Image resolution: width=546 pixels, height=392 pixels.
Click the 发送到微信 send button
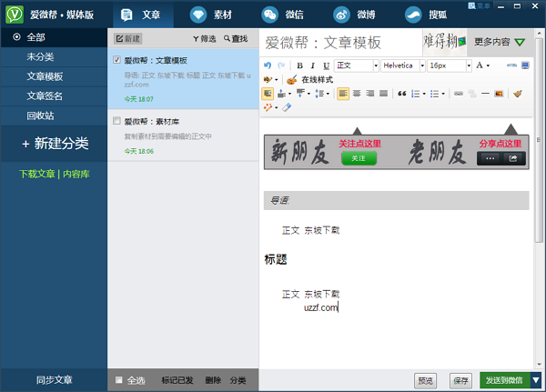point(505,380)
